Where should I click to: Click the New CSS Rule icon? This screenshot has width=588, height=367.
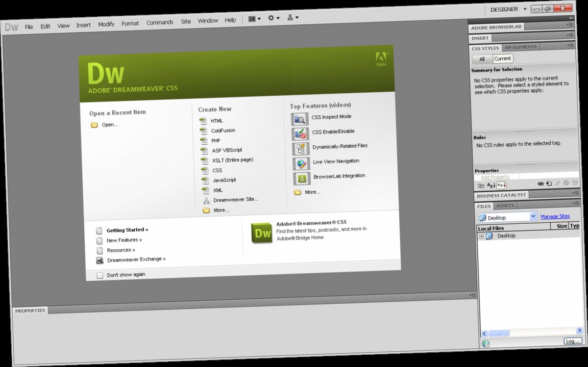click(x=549, y=183)
